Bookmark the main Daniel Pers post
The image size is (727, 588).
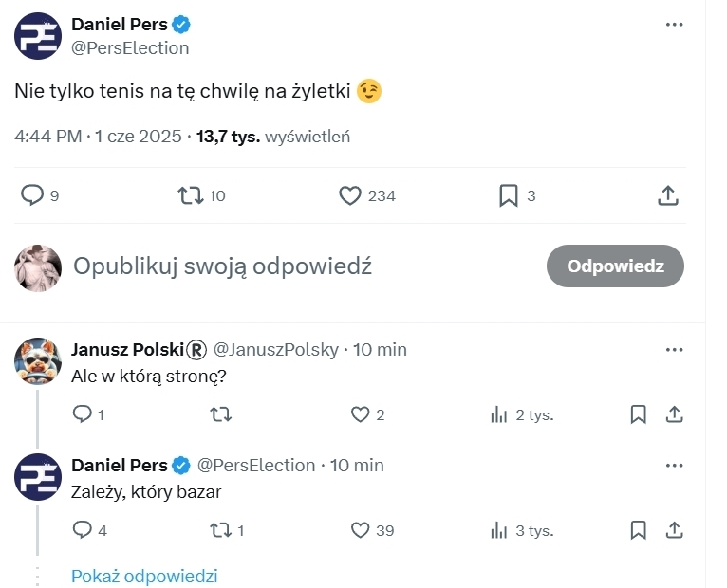point(509,195)
